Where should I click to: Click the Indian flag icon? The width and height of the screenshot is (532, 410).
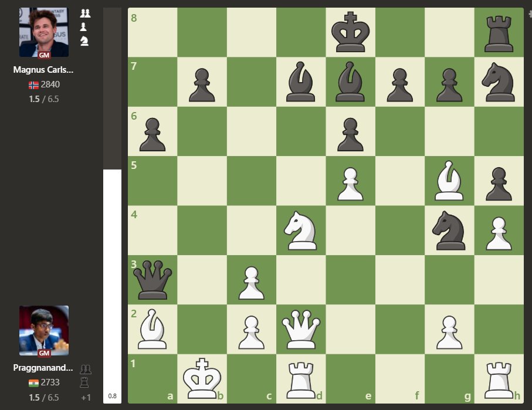click(33, 383)
